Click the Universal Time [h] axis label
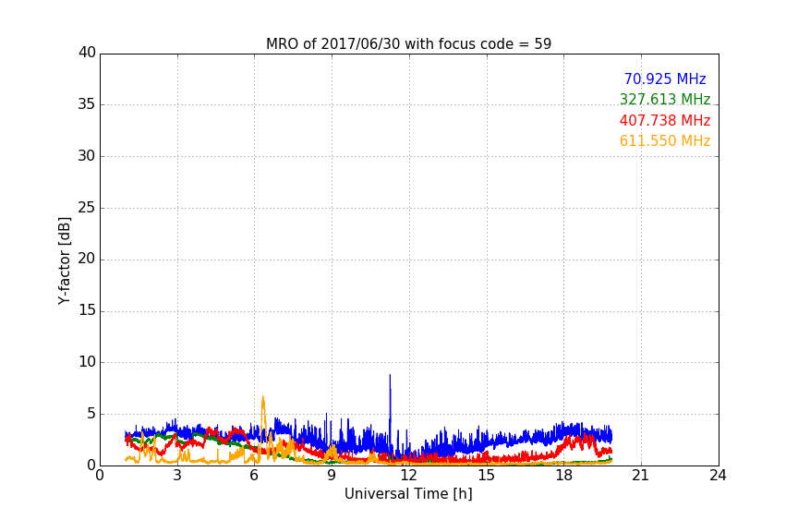This screenshot has width=798, height=532. 408,494
